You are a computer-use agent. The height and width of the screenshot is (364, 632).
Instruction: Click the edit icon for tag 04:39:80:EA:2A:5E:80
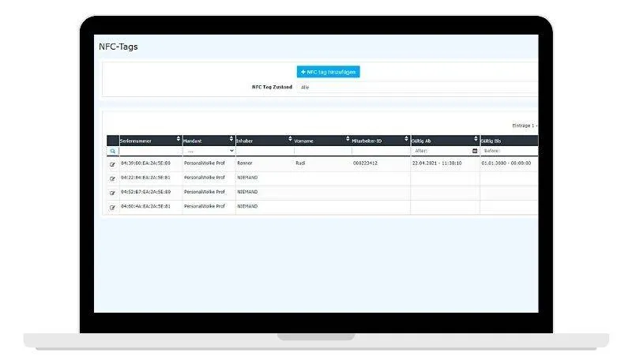click(112, 163)
